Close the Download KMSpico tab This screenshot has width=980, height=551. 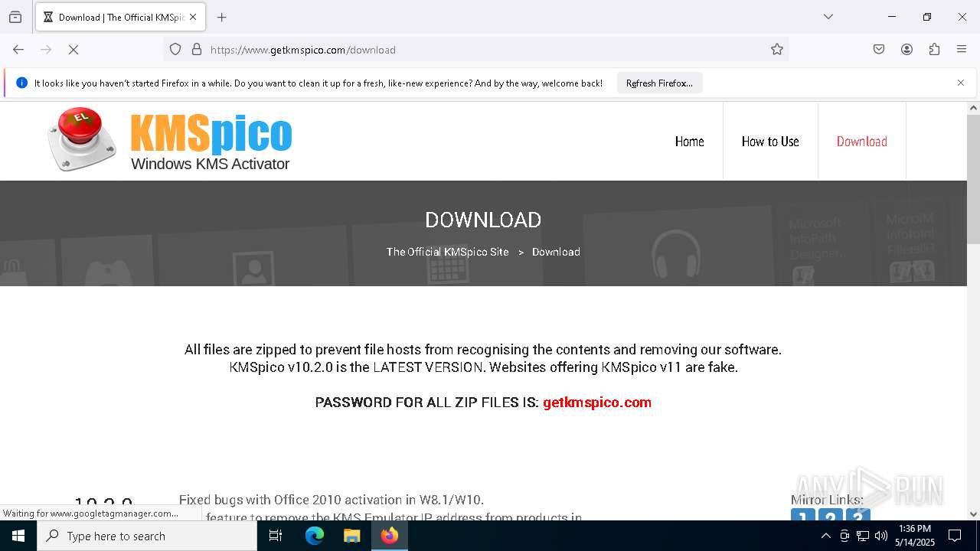click(193, 17)
